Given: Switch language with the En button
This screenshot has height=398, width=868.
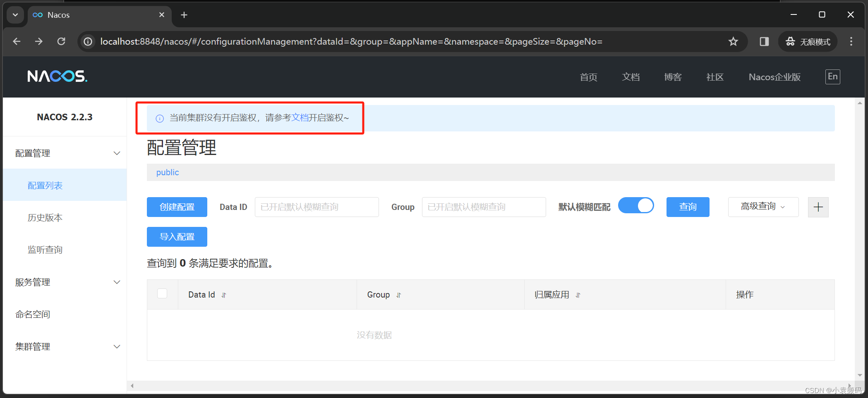Looking at the screenshot, I should (832, 76).
